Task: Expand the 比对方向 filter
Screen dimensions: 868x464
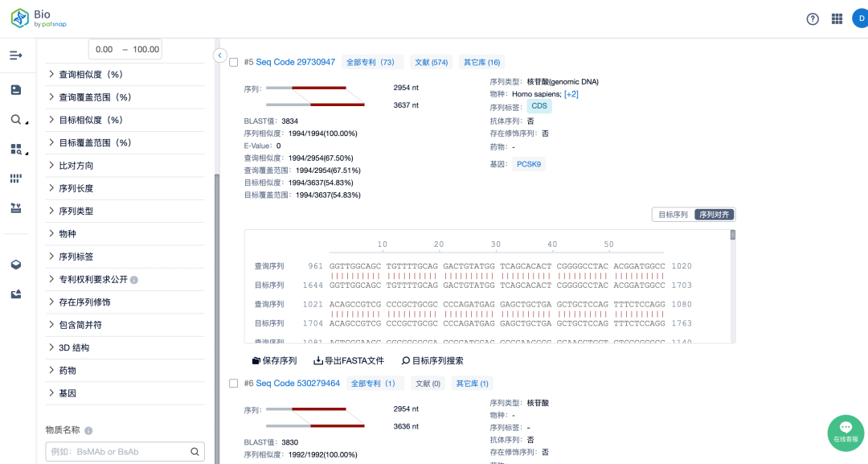Action: tap(125, 166)
